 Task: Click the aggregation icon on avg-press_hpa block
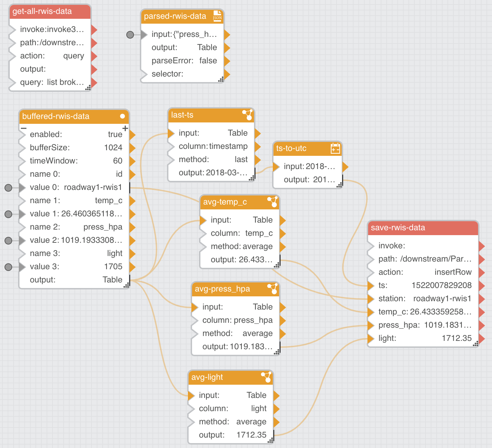pyautogui.click(x=272, y=289)
